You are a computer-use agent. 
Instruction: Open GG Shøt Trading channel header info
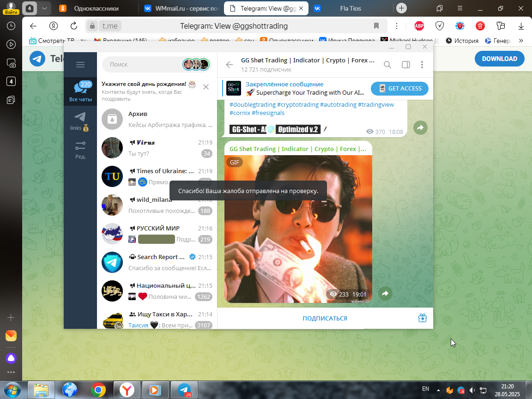[308, 65]
